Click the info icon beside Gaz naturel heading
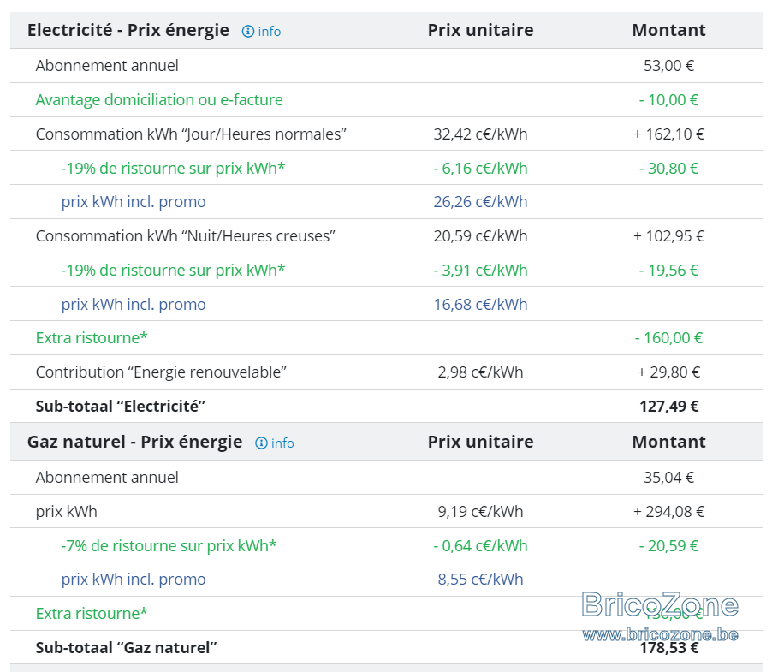The width and height of the screenshot is (784, 672). (261, 443)
